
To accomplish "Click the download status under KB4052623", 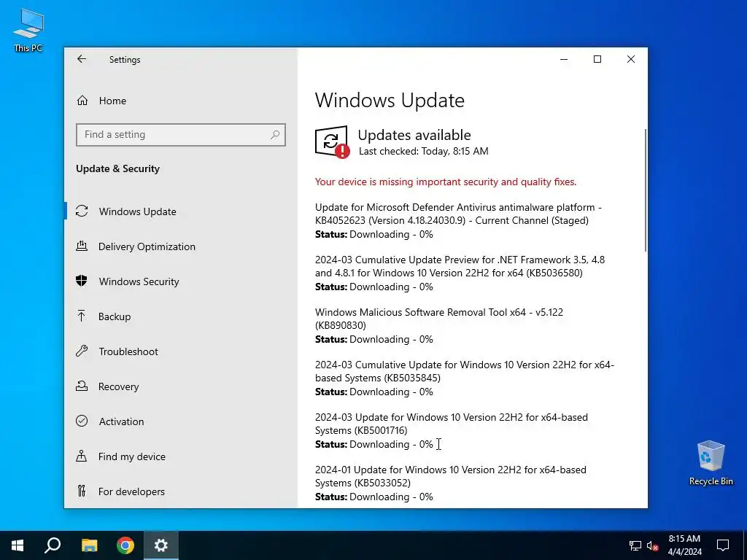I will coord(374,234).
